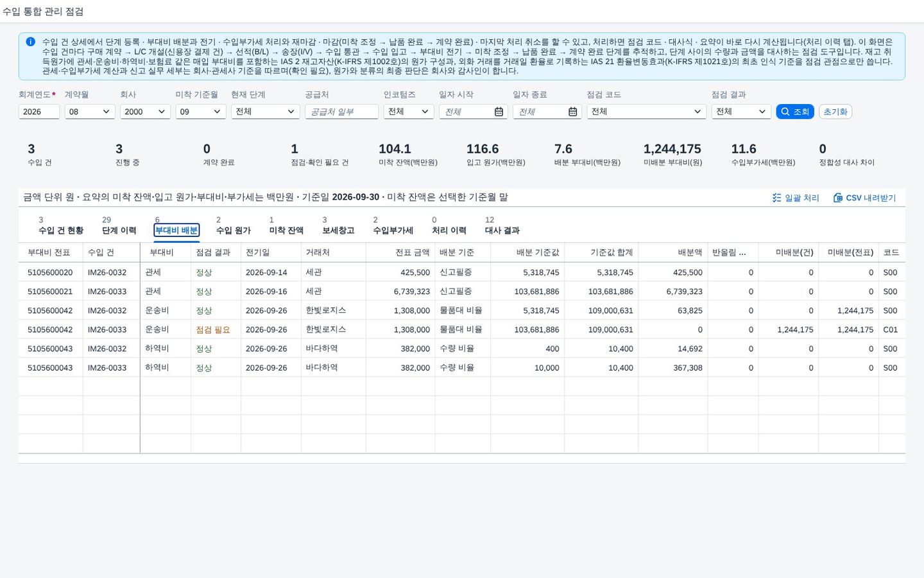Open the 단계 이력 tab
This screenshot has width=924, height=578.
[119, 231]
